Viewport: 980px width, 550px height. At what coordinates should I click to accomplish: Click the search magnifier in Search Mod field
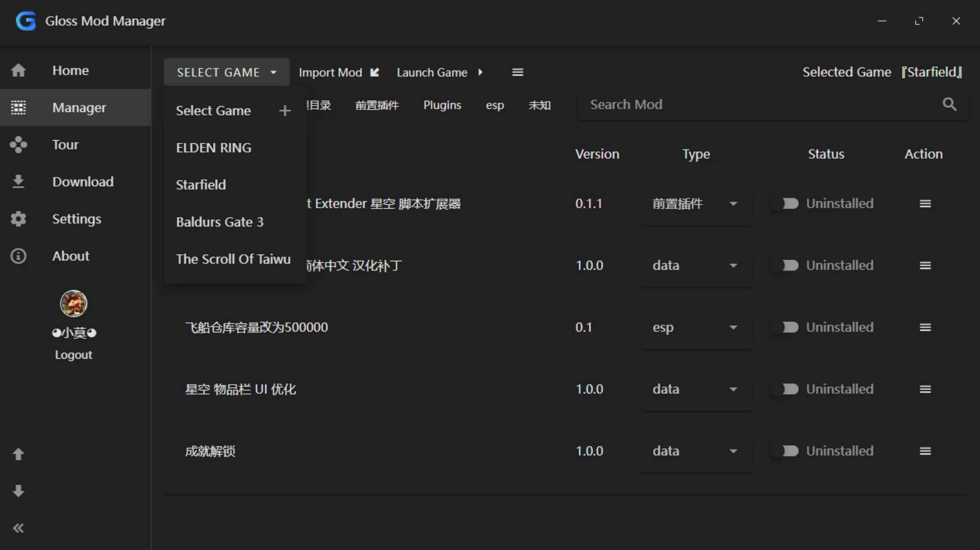tap(949, 104)
